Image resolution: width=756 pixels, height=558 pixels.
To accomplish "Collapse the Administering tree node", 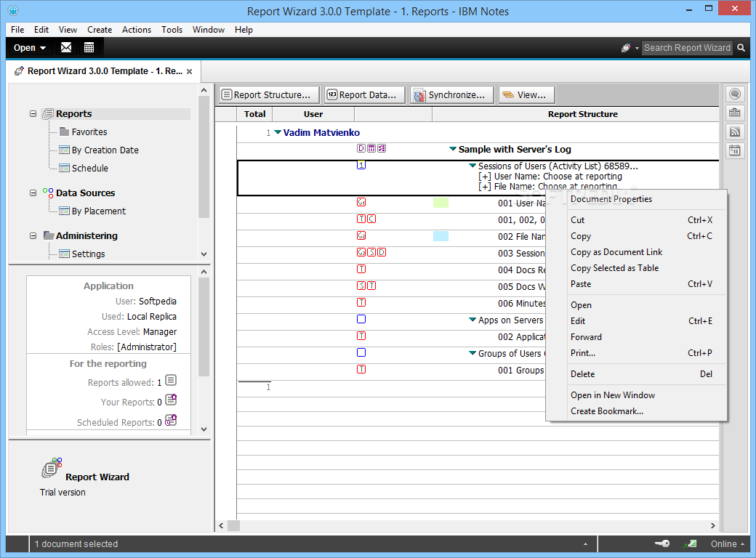I will 33,235.
